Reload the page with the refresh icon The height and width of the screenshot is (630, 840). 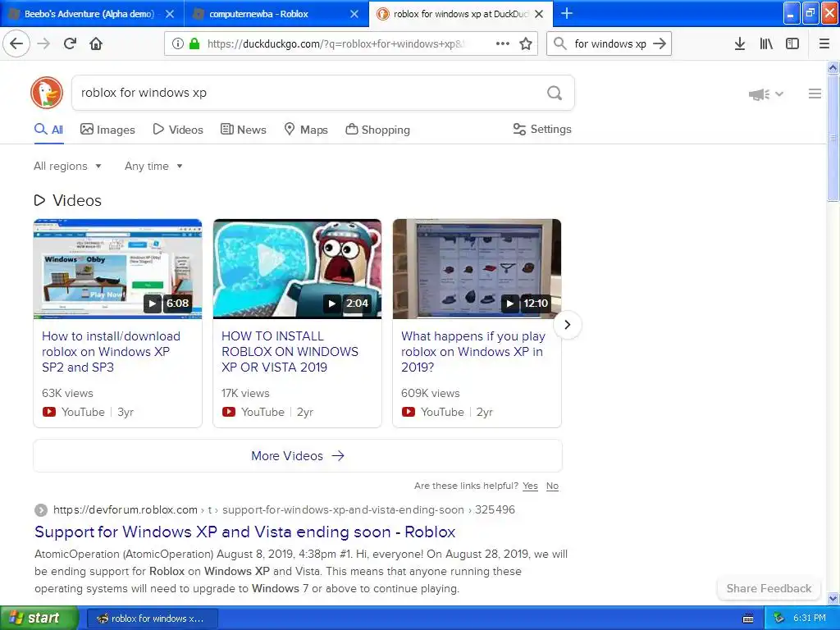click(70, 43)
